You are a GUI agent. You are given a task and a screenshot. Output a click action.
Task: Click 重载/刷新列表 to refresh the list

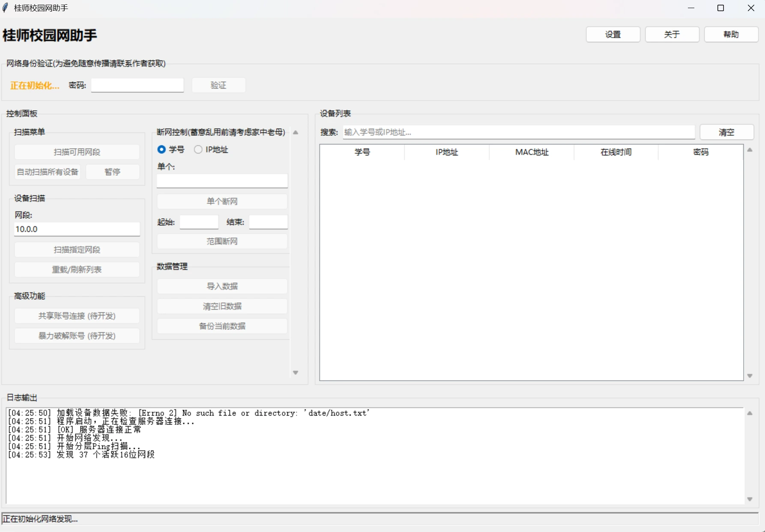tap(77, 269)
